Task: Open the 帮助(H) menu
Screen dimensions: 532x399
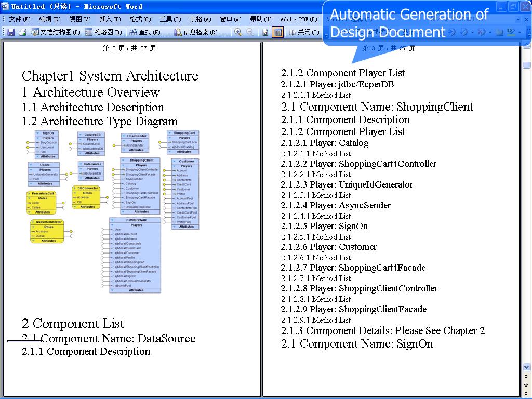Action: coord(261,19)
